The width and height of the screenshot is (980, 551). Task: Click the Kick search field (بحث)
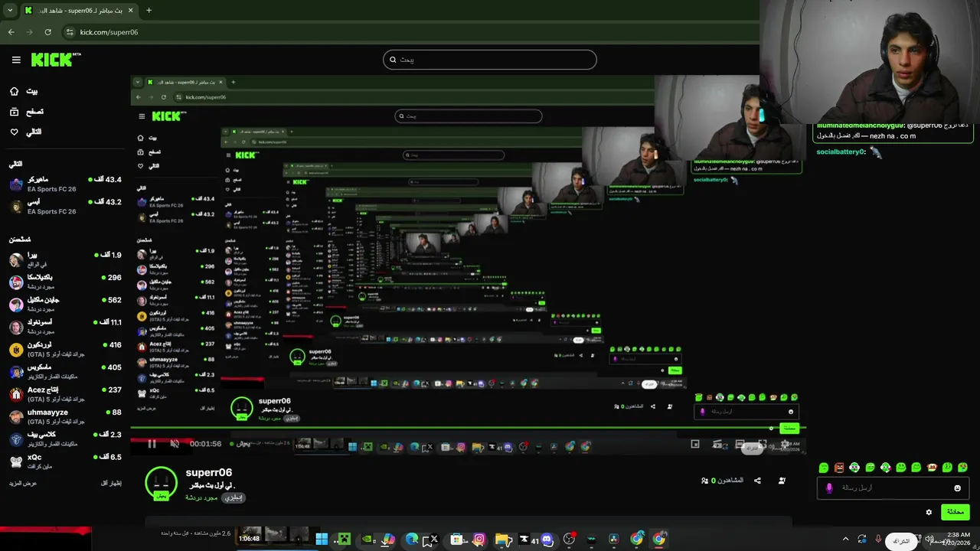click(490, 60)
